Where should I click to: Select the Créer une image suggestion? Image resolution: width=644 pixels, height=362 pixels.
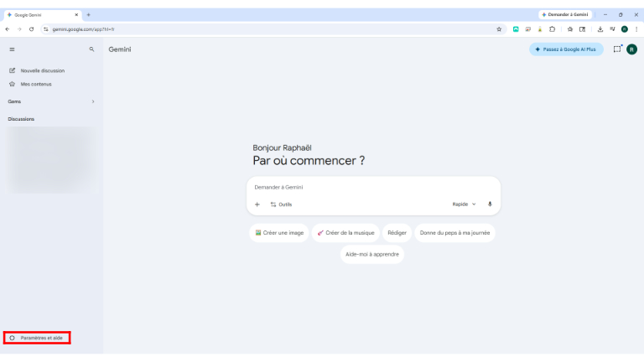[x=278, y=233]
